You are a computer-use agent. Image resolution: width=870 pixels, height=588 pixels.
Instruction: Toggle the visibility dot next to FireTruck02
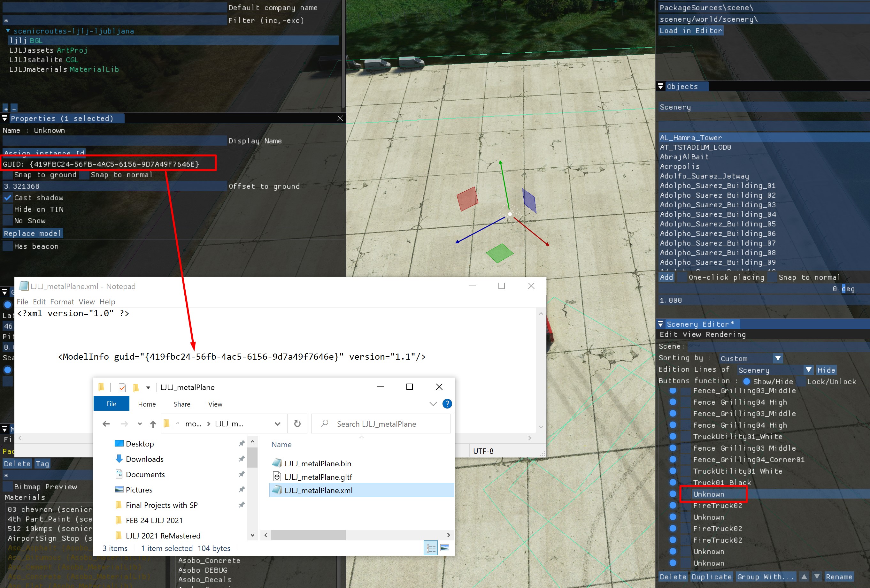(x=673, y=506)
